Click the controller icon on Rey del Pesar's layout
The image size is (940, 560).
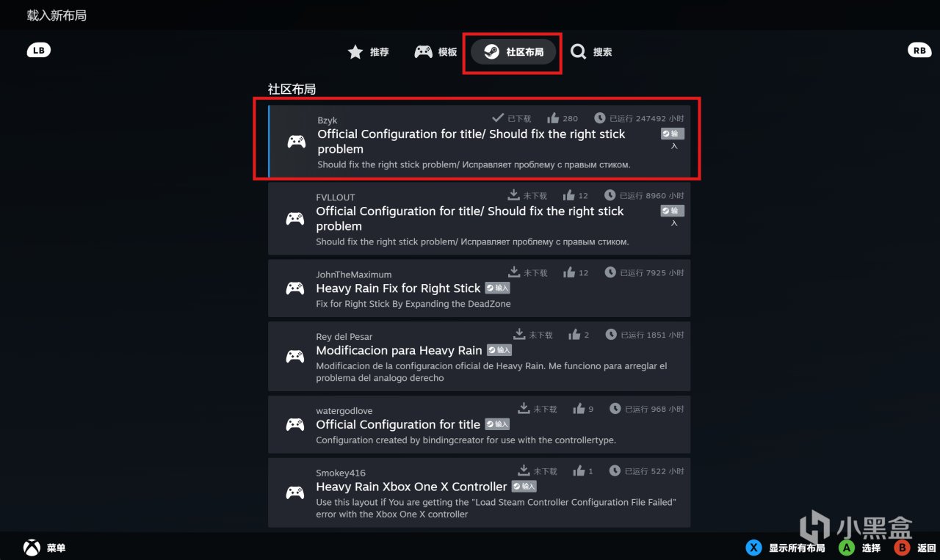coord(295,357)
